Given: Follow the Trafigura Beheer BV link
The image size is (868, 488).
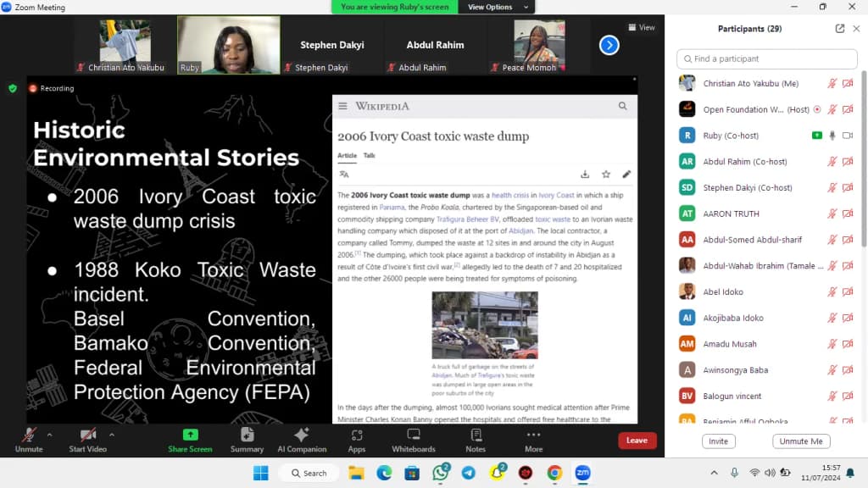Looking at the screenshot, I should 468,219.
